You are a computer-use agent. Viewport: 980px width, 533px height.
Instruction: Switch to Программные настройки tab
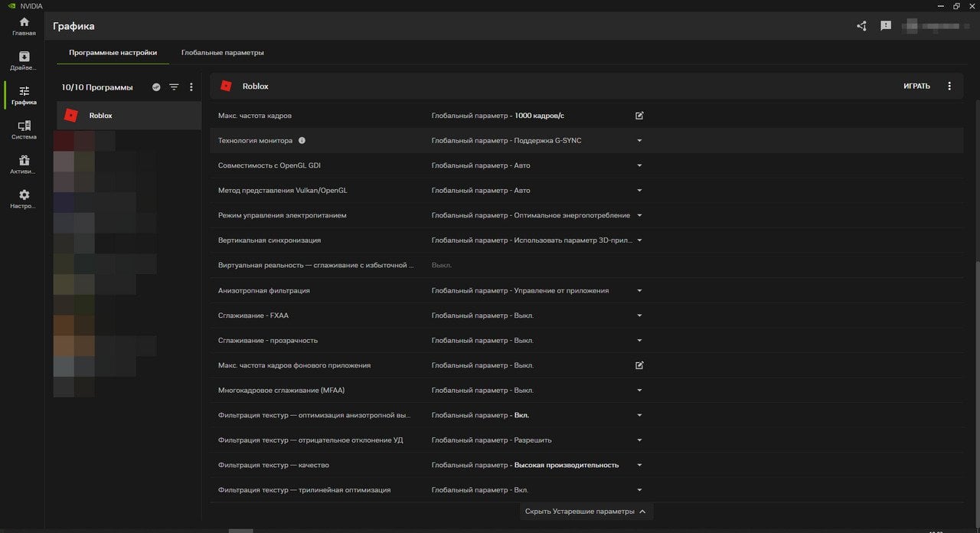click(x=113, y=53)
